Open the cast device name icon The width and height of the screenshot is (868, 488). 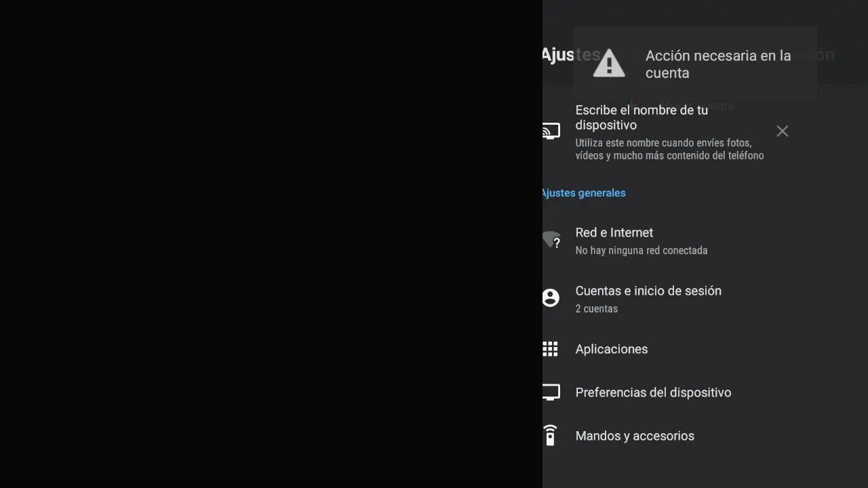pos(551,131)
